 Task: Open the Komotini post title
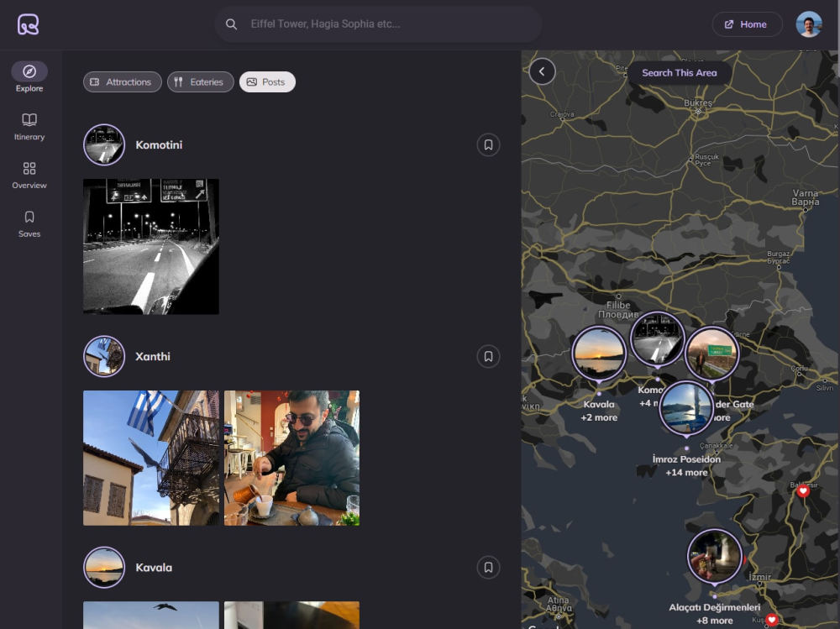(x=159, y=144)
